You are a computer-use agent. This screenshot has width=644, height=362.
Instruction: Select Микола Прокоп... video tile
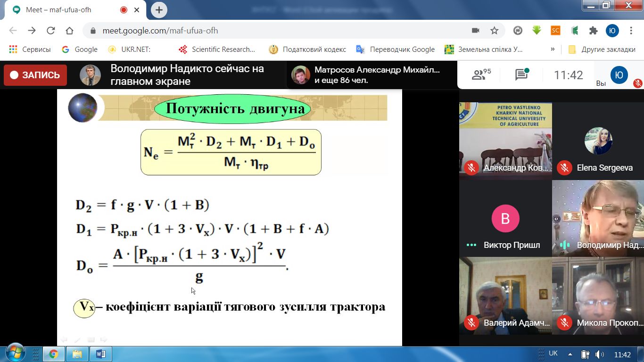(x=598, y=296)
